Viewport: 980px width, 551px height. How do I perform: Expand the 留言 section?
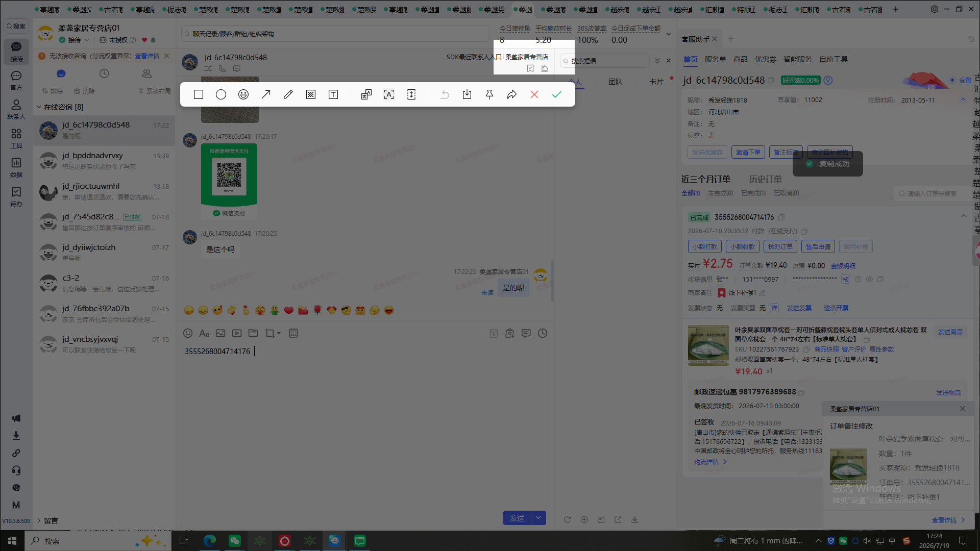click(38, 520)
